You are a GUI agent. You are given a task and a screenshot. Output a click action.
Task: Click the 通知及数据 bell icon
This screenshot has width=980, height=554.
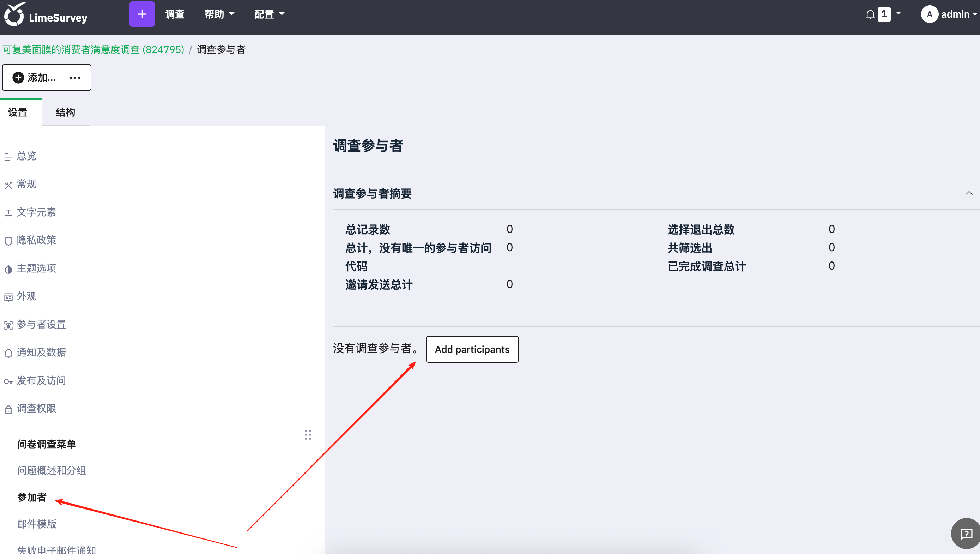8,354
